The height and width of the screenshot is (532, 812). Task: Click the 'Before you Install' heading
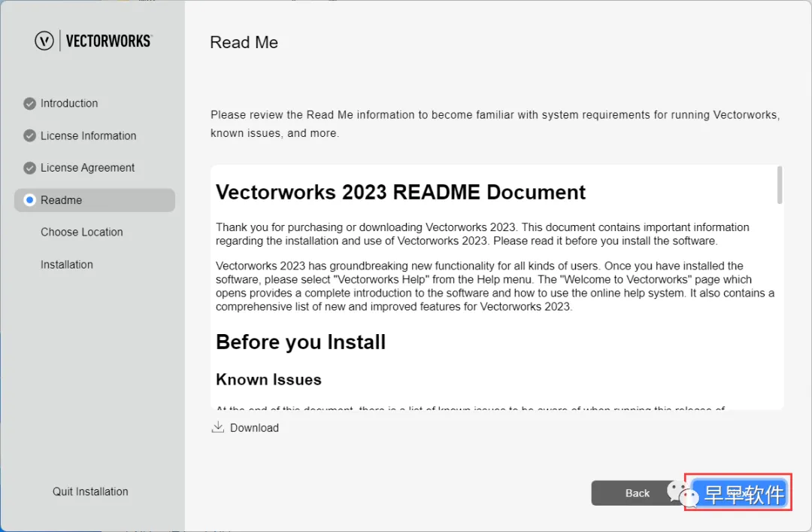click(x=300, y=342)
